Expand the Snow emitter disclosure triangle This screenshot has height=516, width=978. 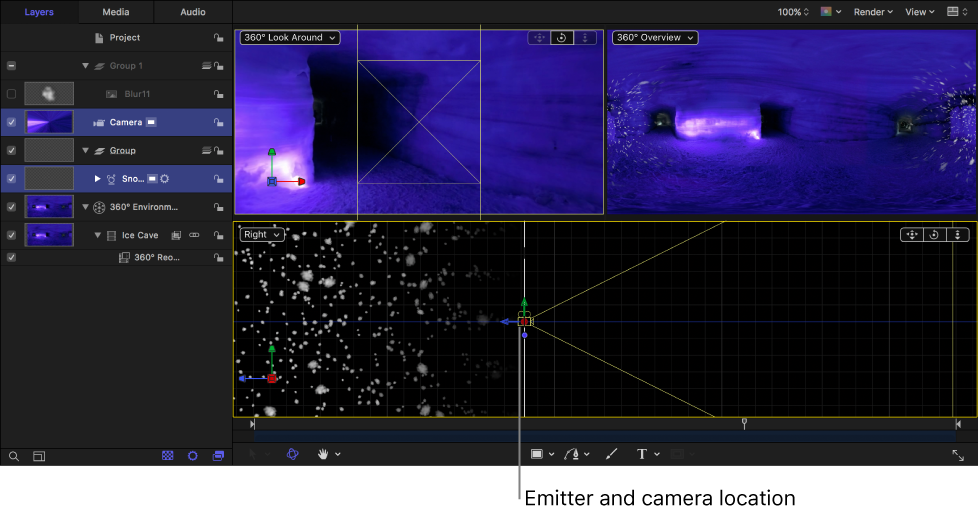click(x=97, y=178)
